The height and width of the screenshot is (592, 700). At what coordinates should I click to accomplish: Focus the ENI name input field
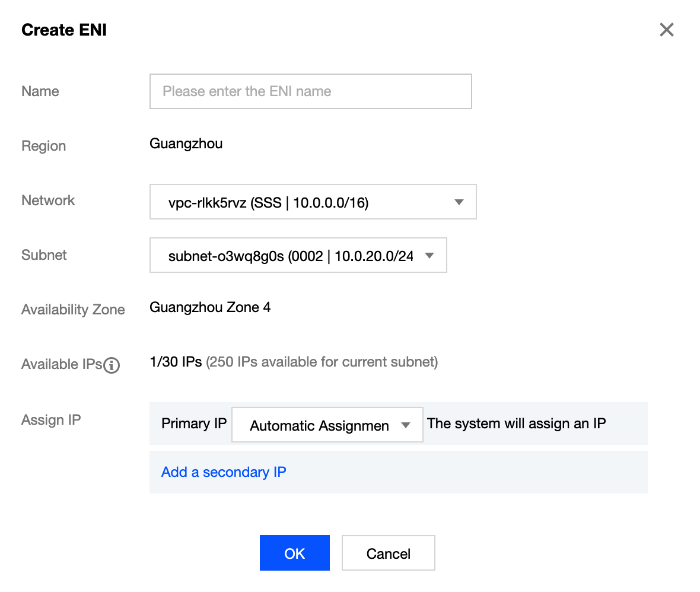click(x=310, y=91)
